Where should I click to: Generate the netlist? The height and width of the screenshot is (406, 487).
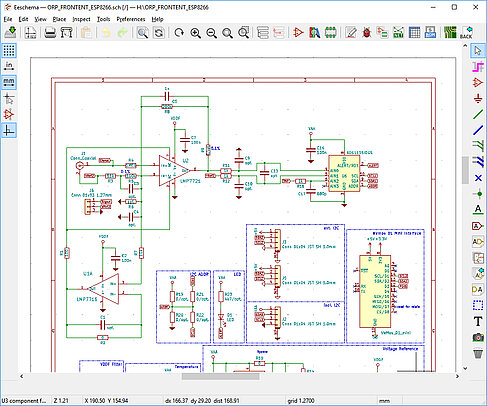[x=399, y=33]
